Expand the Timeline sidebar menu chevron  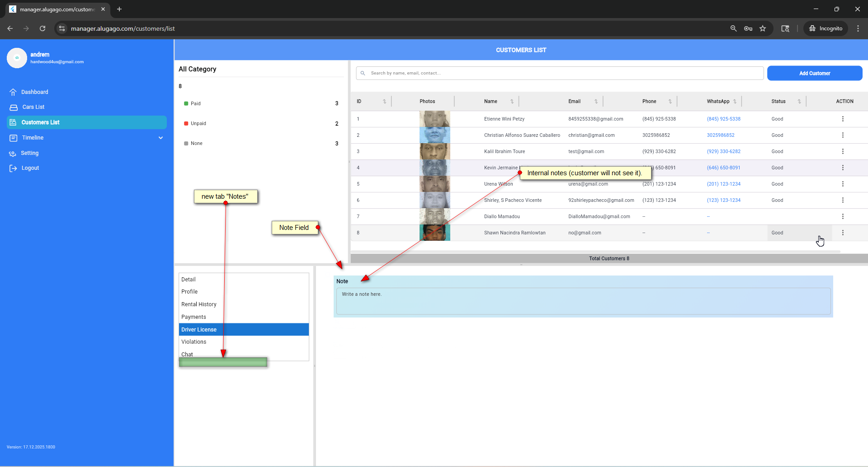click(x=160, y=138)
